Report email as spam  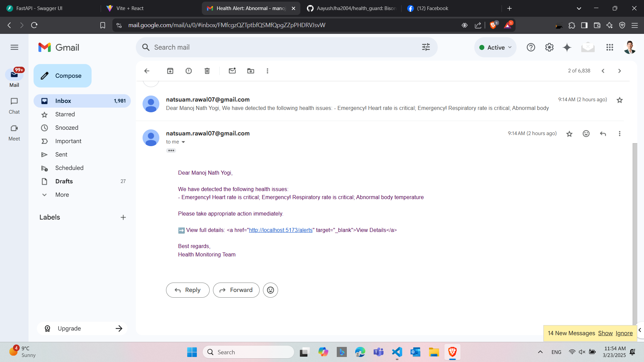pos(189,71)
